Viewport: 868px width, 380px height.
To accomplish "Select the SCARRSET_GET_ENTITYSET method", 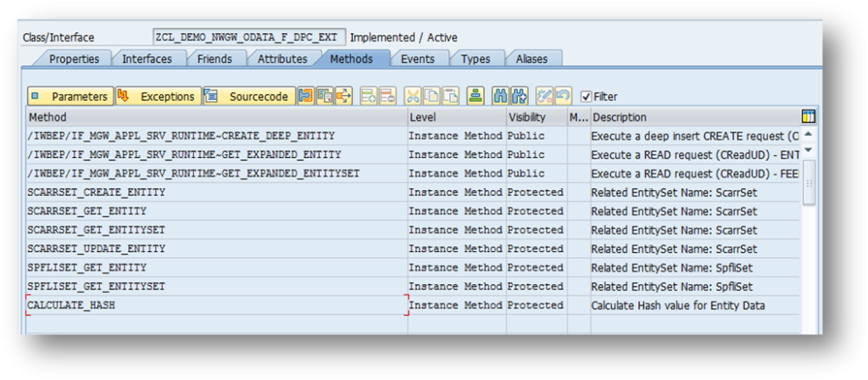I will tap(217, 230).
